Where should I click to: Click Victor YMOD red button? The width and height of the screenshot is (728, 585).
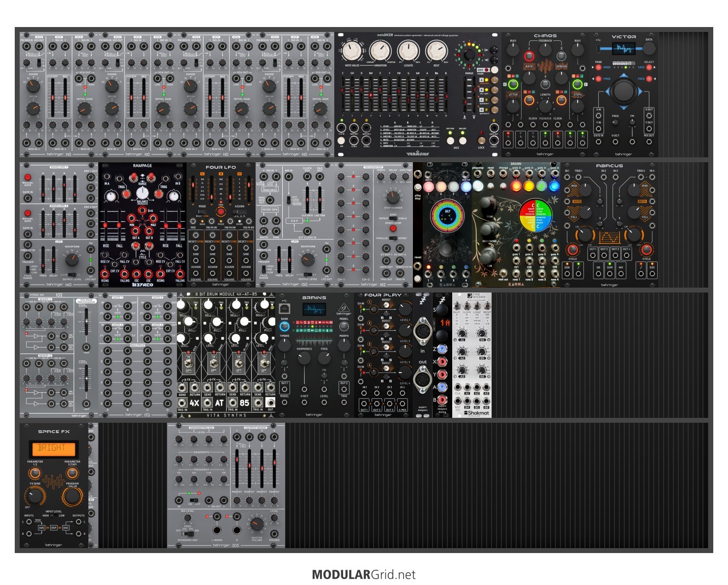point(598,79)
